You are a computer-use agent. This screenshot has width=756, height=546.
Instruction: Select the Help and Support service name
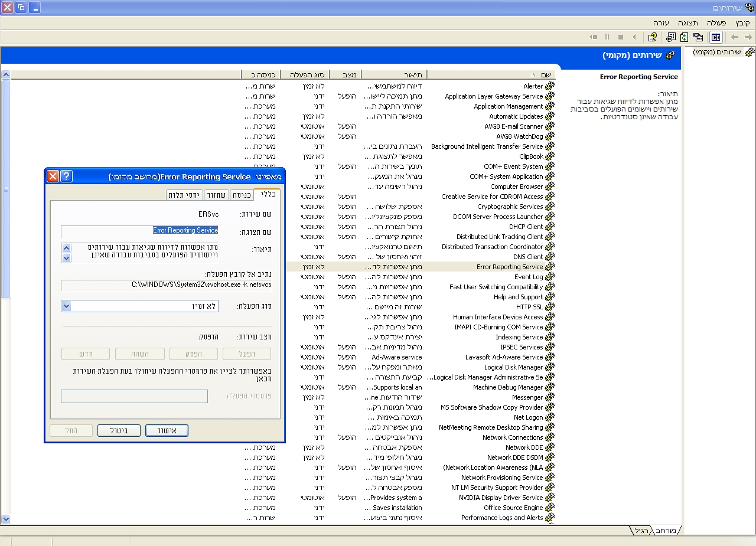coord(518,297)
